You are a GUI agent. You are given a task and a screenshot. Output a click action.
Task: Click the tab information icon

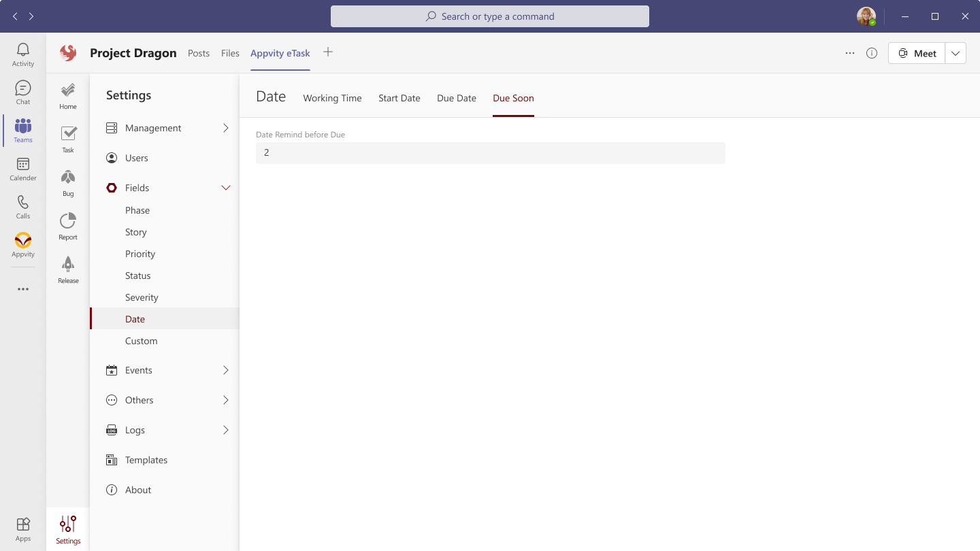pyautogui.click(x=872, y=53)
